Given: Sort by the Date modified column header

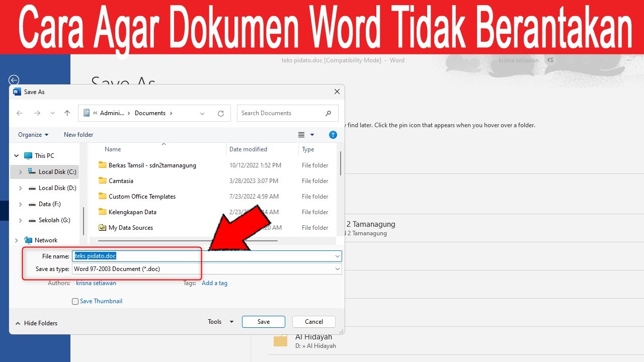Looking at the screenshot, I should click(248, 149).
